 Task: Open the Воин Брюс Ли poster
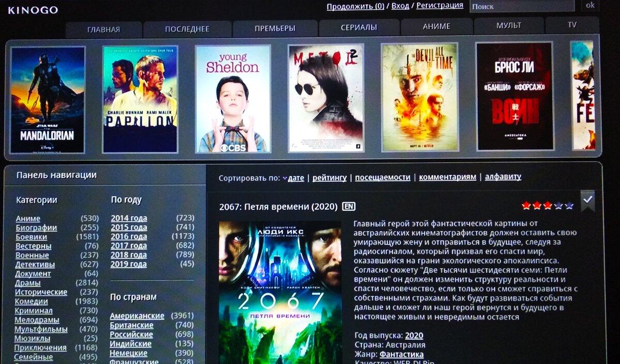[x=514, y=97]
